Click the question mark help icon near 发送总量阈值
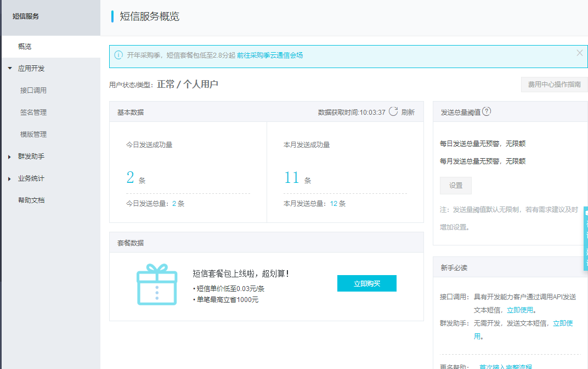Image resolution: width=588 pixels, height=369 pixels. 487,111
